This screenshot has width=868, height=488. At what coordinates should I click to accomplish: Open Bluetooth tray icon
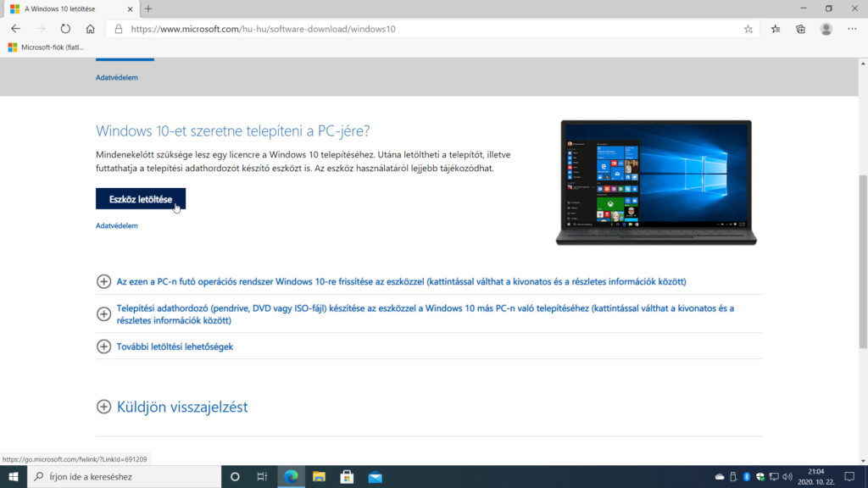[746, 476]
